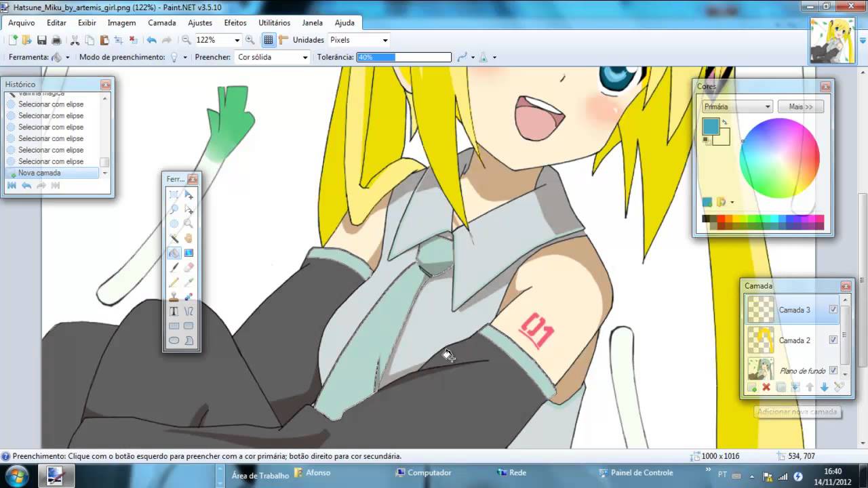
Task: Select the Lasso Select tool
Action: point(174,209)
